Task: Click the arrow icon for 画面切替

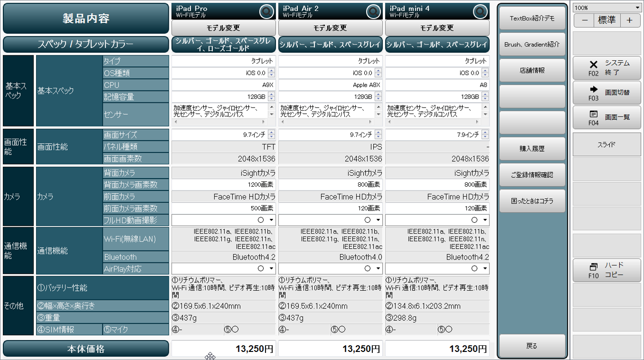Action: click(x=593, y=89)
